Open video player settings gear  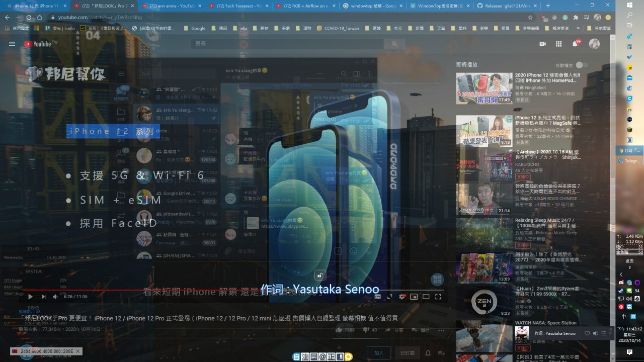point(402,297)
